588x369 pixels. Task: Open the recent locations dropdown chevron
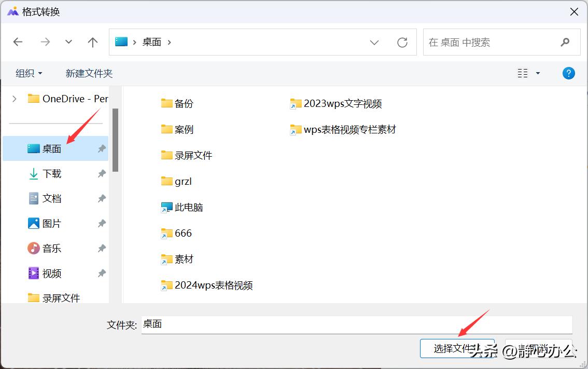click(68, 43)
